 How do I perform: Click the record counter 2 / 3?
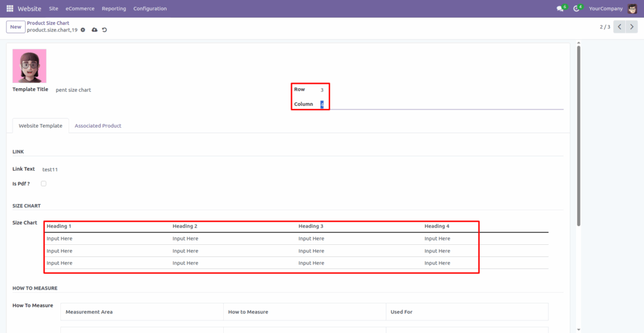(605, 26)
